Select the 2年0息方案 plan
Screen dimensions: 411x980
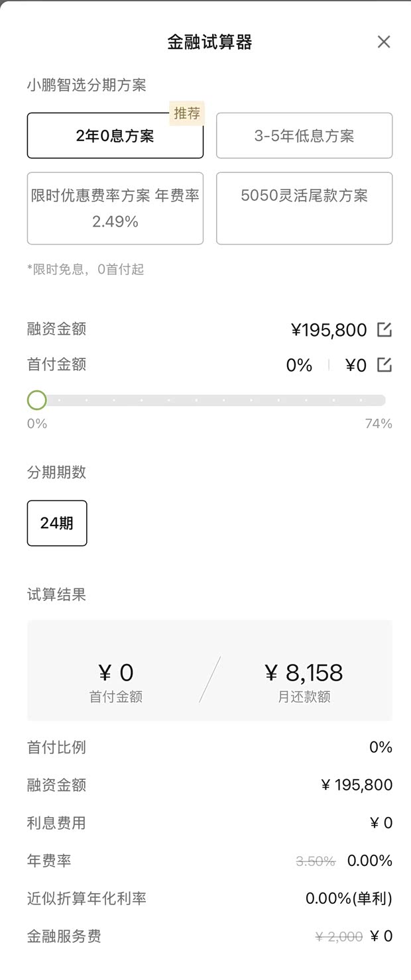(115, 136)
